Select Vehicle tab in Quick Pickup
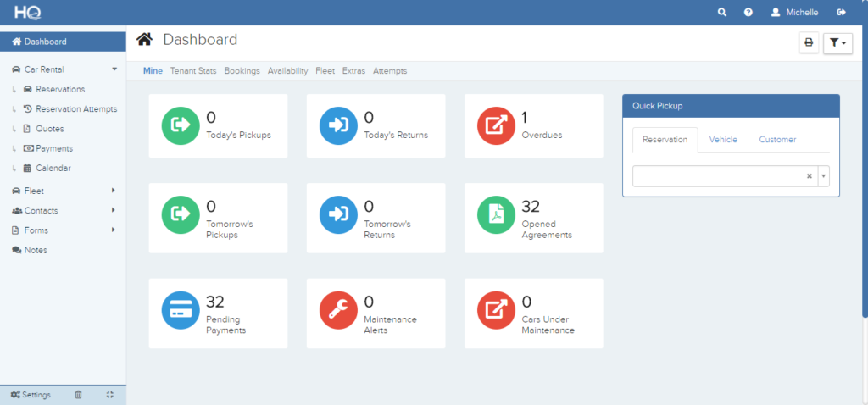This screenshot has height=405, width=868. (723, 140)
